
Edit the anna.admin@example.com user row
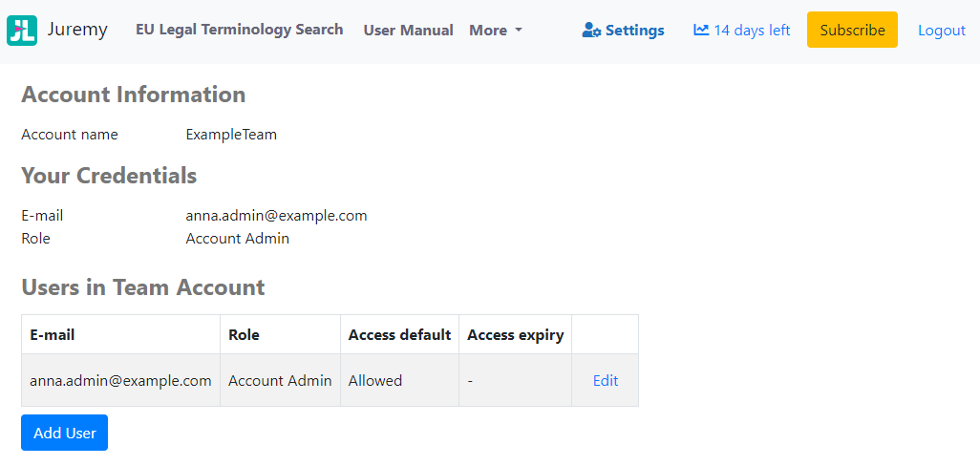pos(605,380)
